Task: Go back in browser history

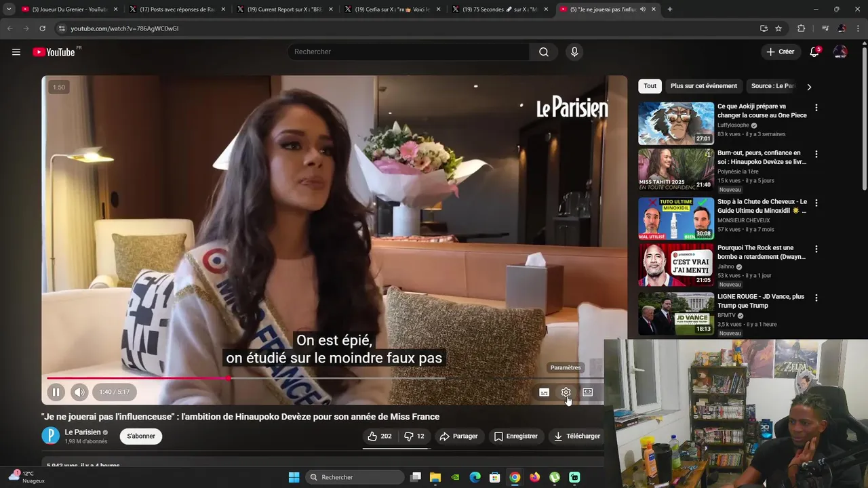Action: [10, 28]
